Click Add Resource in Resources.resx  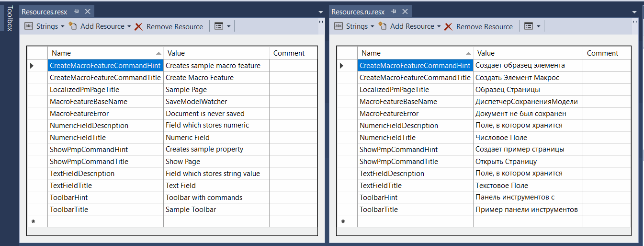(x=102, y=26)
